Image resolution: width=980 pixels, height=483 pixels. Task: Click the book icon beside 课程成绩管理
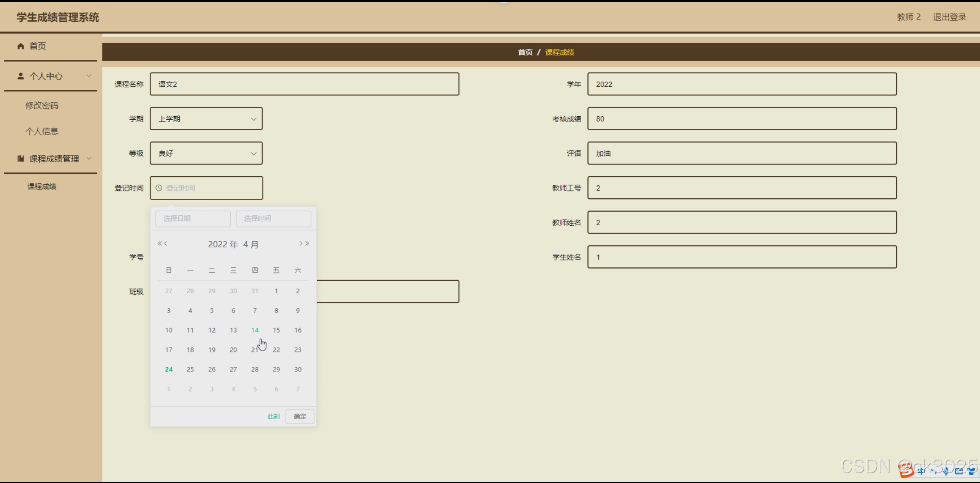pos(20,158)
